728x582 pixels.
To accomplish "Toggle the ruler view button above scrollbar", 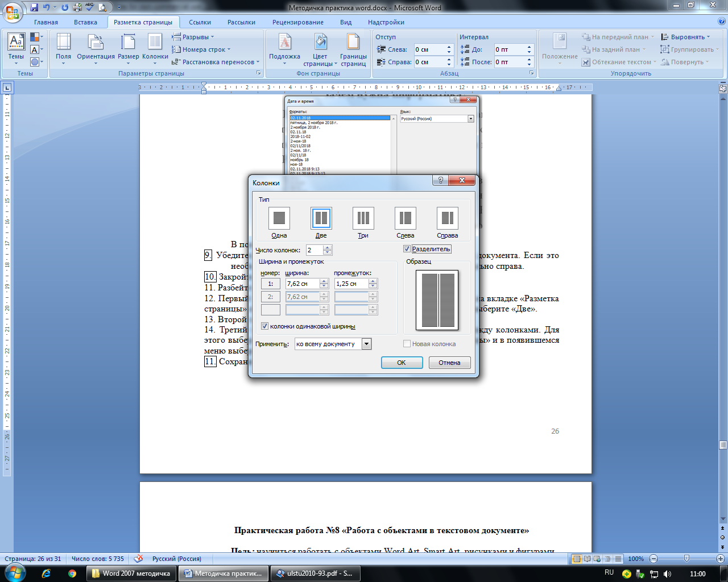I will click(x=723, y=88).
